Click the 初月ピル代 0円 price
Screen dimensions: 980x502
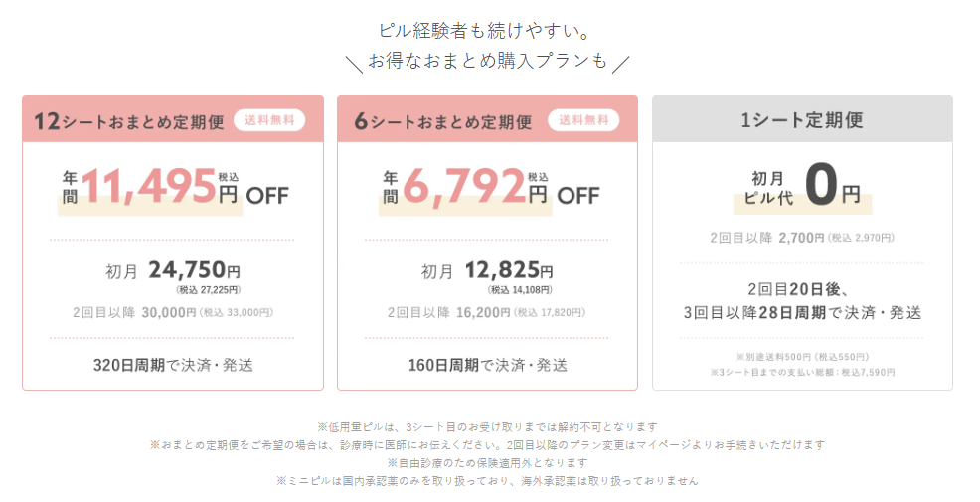pos(802,187)
